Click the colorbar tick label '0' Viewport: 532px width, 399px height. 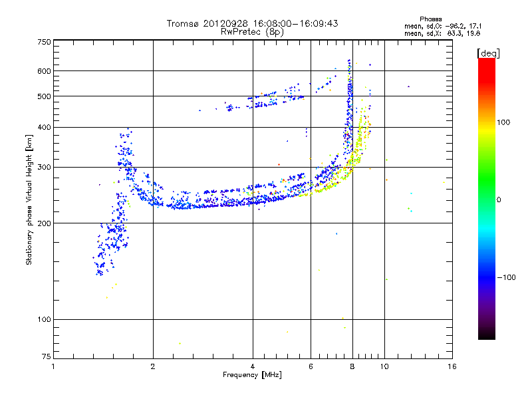click(499, 200)
